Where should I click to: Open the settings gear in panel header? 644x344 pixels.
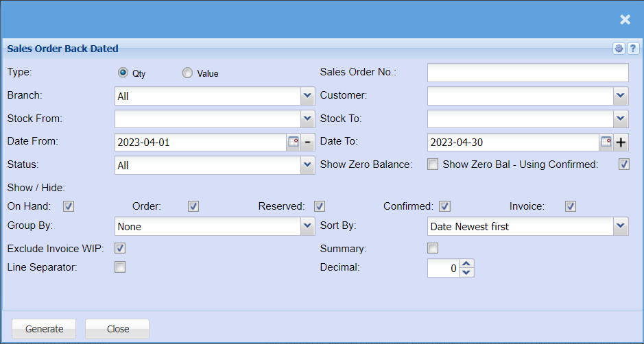pyautogui.click(x=619, y=49)
